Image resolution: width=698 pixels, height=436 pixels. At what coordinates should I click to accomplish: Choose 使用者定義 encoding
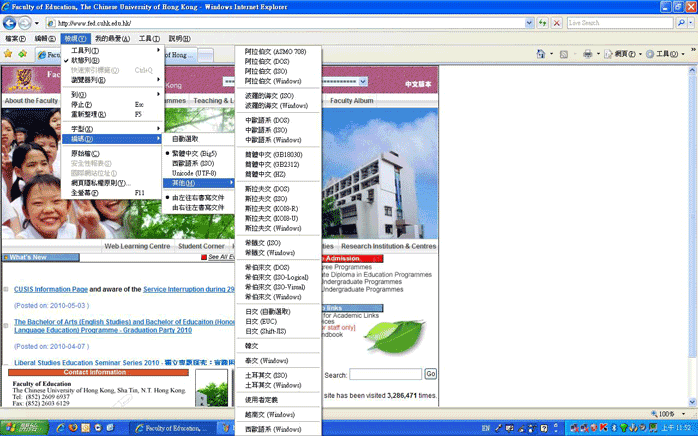click(278, 399)
